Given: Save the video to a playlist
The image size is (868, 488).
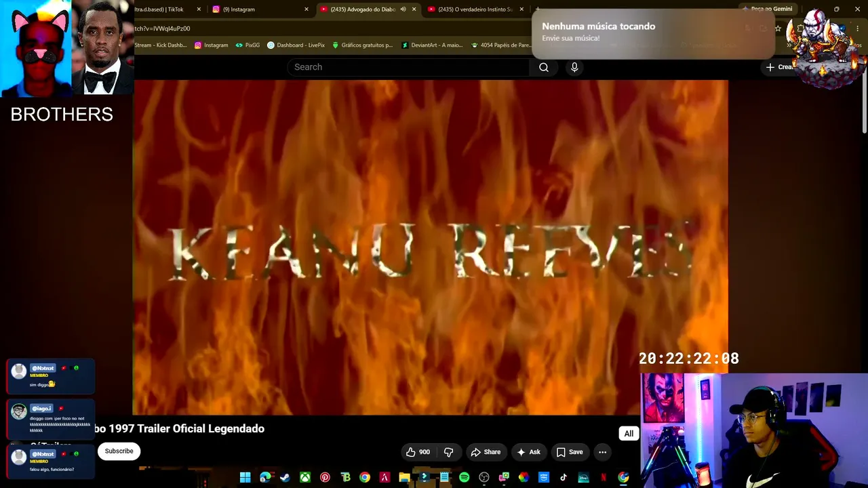Looking at the screenshot, I should click(570, 452).
